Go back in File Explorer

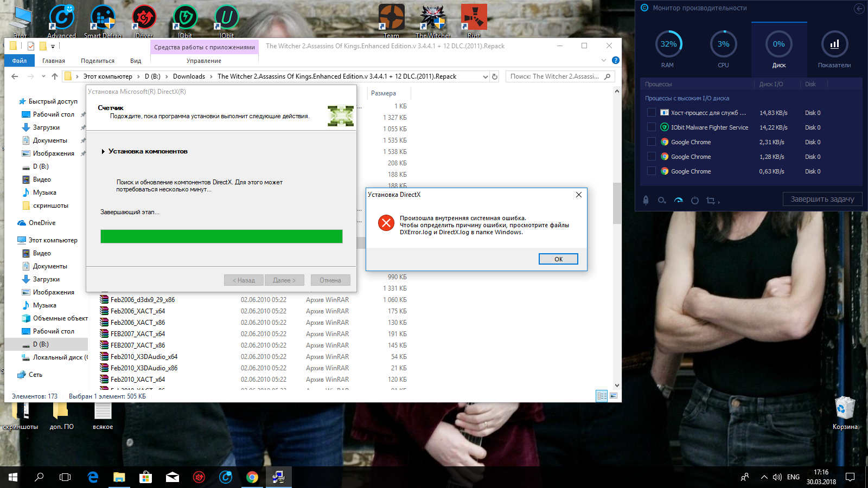pos(15,76)
